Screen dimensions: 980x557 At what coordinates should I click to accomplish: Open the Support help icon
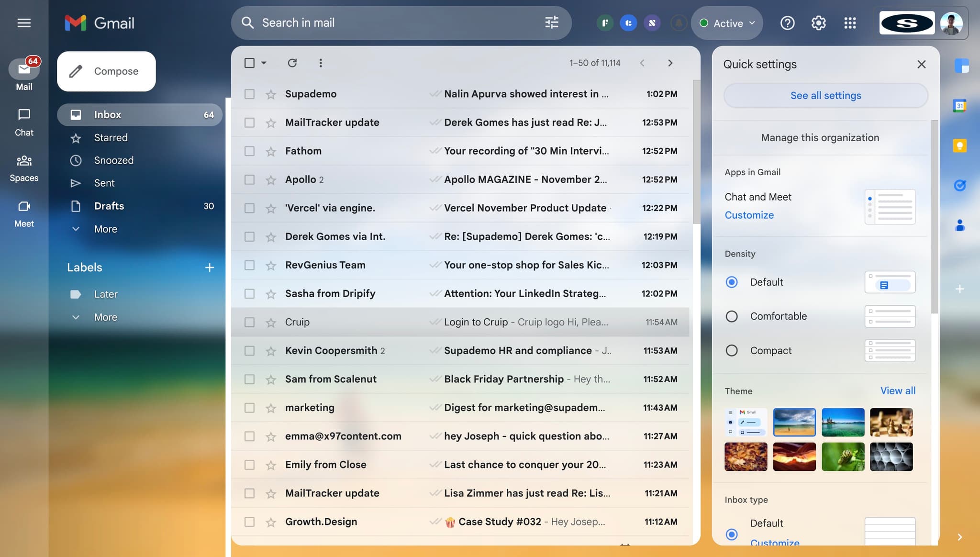787,23
